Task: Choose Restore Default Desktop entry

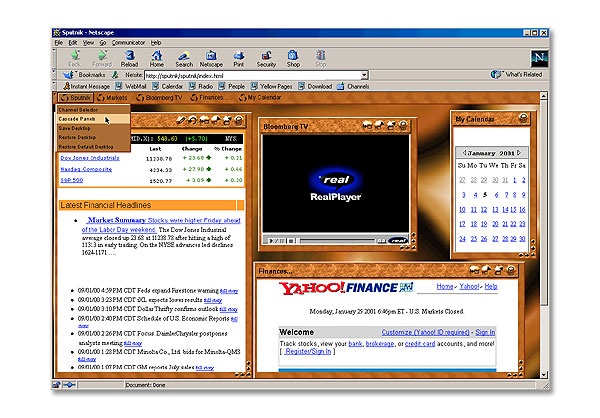Action: pyautogui.click(x=93, y=147)
